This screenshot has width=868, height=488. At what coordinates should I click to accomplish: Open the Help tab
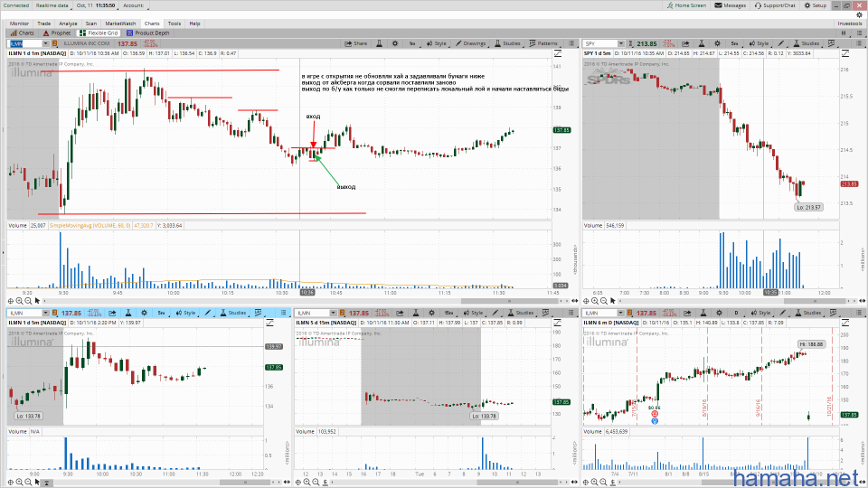pos(195,23)
